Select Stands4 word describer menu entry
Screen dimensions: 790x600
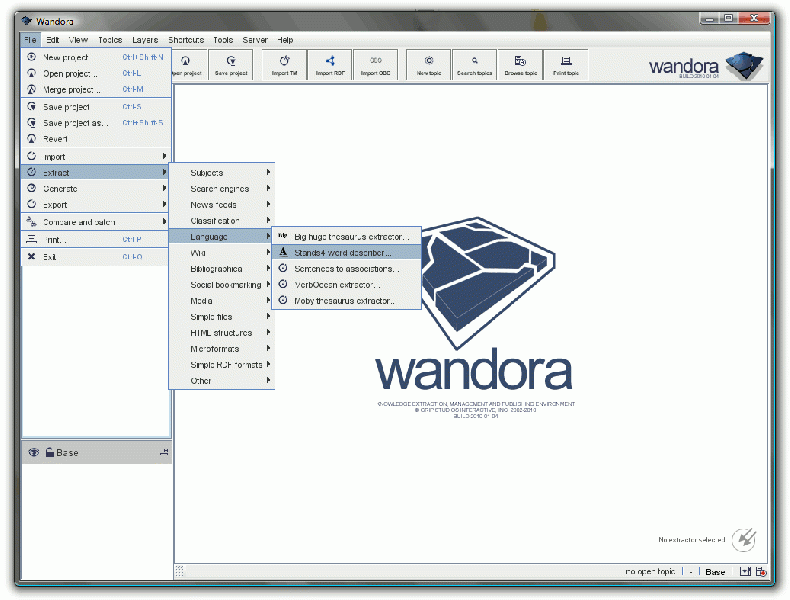(345, 253)
